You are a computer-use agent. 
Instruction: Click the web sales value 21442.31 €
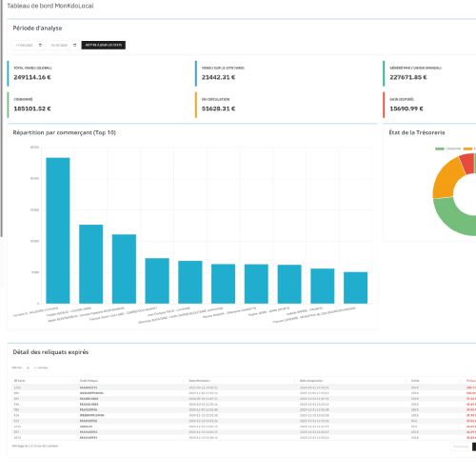[x=218, y=77]
